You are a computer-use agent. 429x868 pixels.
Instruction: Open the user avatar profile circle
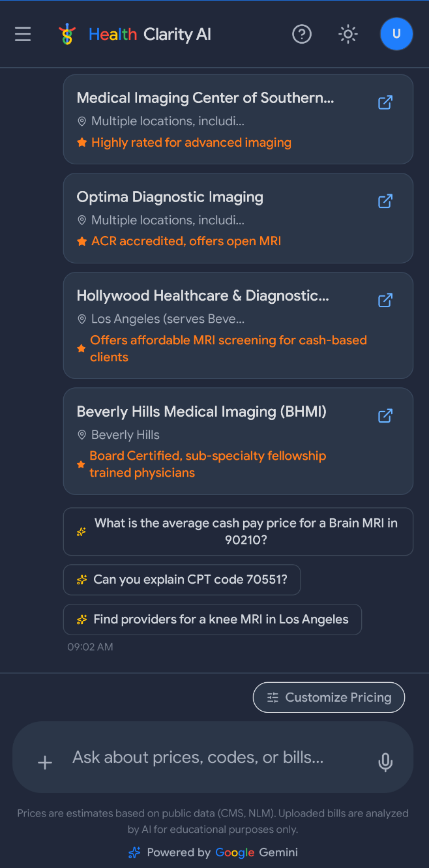click(396, 34)
